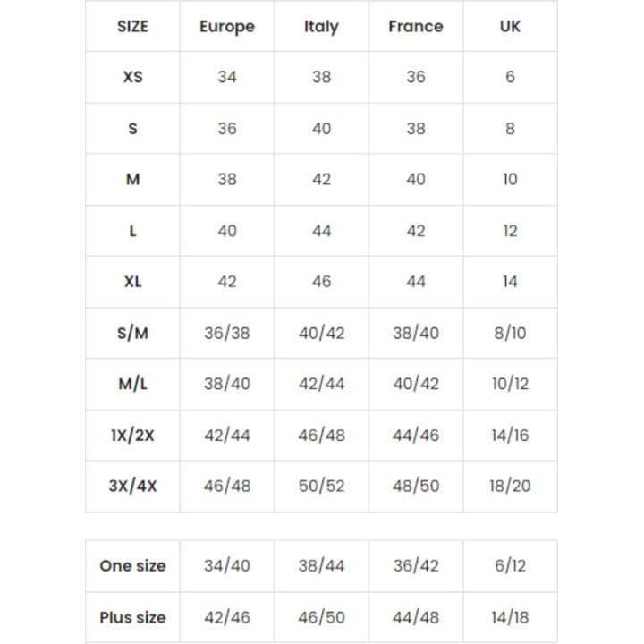Click the S/M size row label

point(132,333)
